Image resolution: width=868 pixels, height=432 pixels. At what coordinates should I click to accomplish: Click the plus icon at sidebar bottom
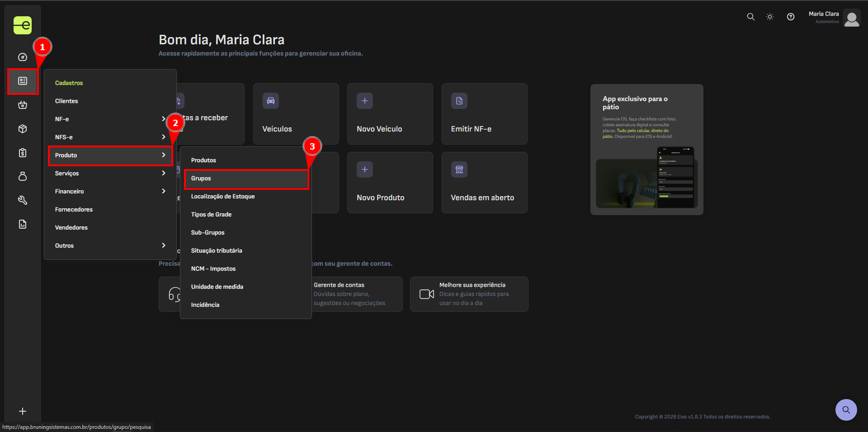(x=23, y=411)
